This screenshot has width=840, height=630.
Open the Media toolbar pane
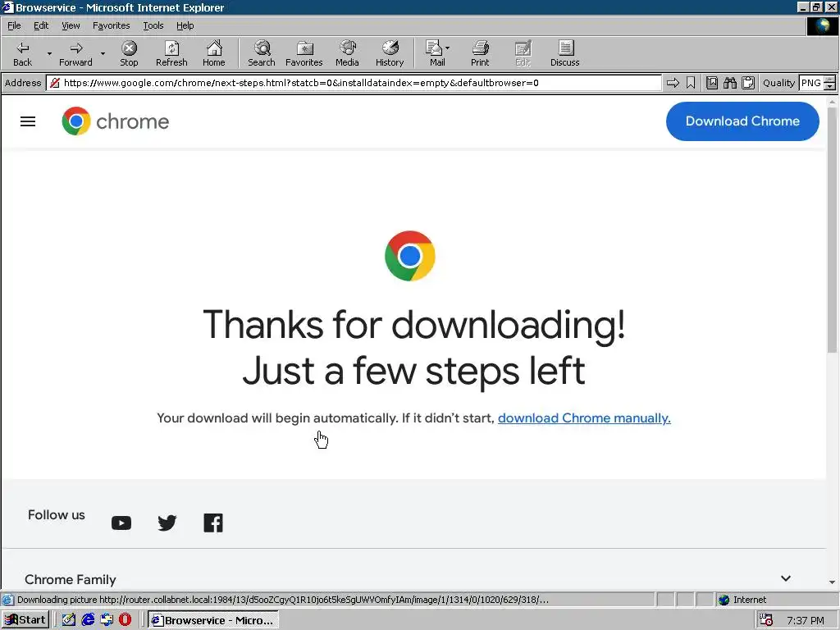(347, 53)
